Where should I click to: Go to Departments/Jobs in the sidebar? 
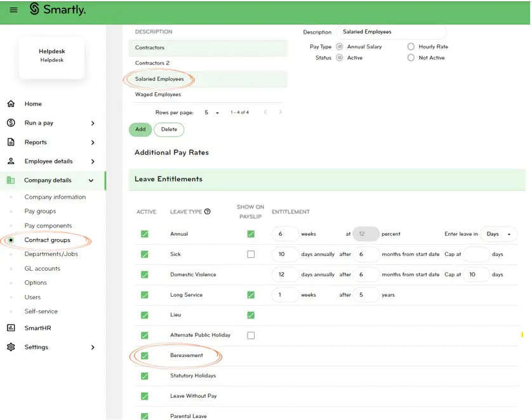(x=51, y=254)
